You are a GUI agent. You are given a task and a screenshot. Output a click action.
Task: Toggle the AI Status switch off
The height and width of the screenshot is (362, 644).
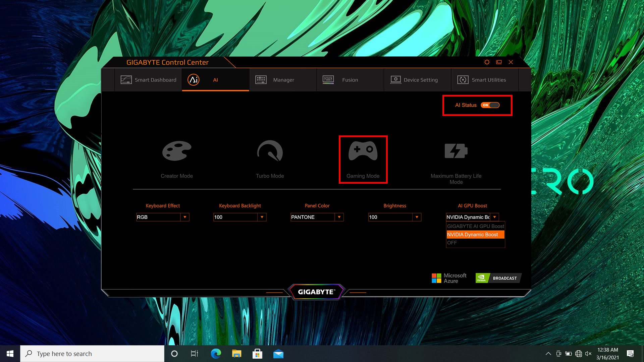490,105
